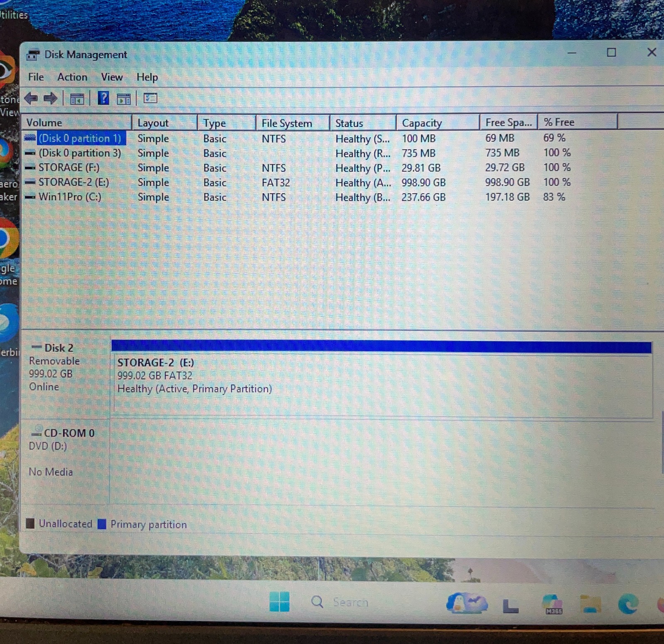The image size is (664, 644).
Task: Sort by the Status column header
Action: (363, 123)
